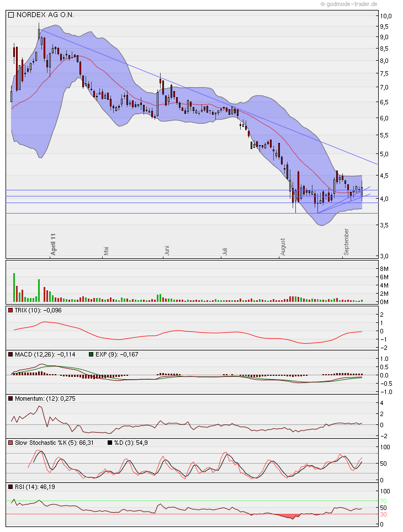Click the NORDEX AG O.N. chart title

coord(45,15)
